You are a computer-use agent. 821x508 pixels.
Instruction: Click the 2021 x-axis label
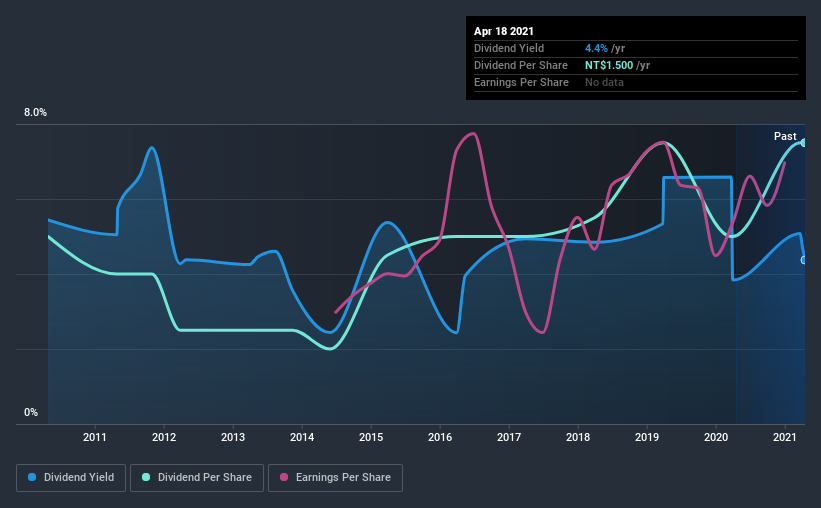point(785,437)
